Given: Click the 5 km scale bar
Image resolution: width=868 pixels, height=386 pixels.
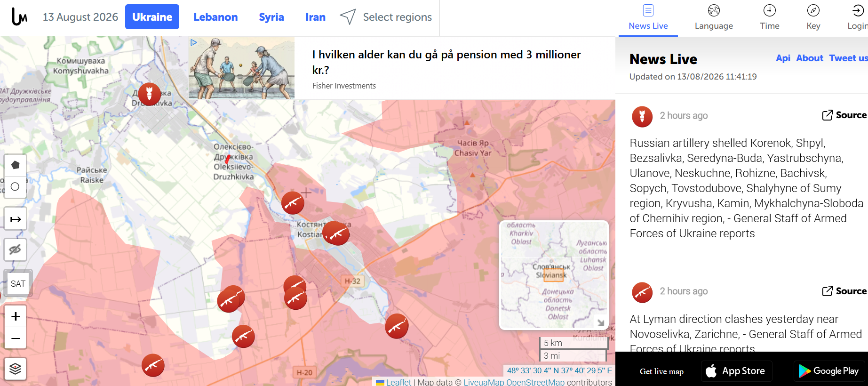Looking at the screenshot, I should click(573, 343).
